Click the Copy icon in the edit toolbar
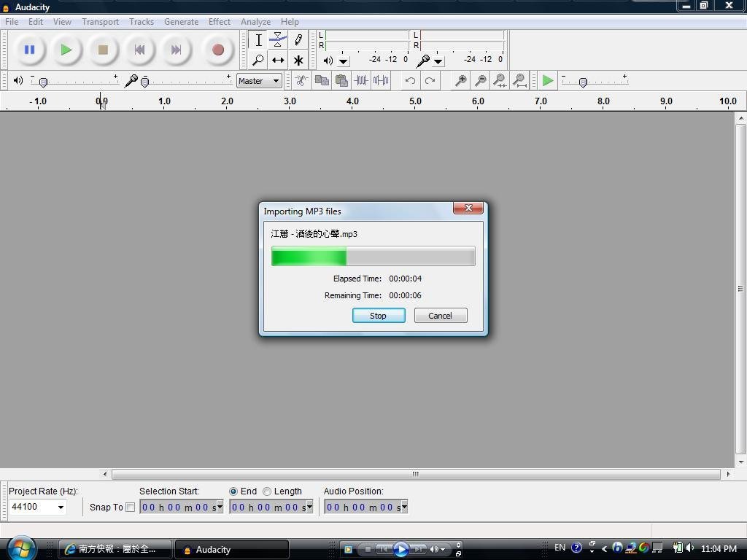This screenshot has width=747, height=560. (322, 80)
